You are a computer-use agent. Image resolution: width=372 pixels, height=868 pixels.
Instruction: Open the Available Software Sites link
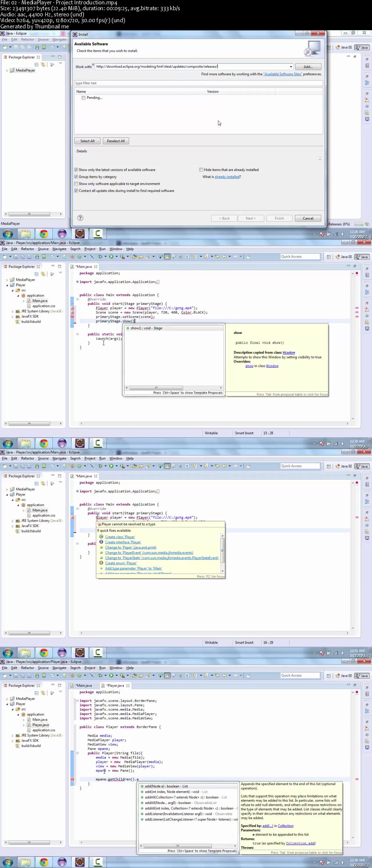pyautogui.click(x=282, y=74)
